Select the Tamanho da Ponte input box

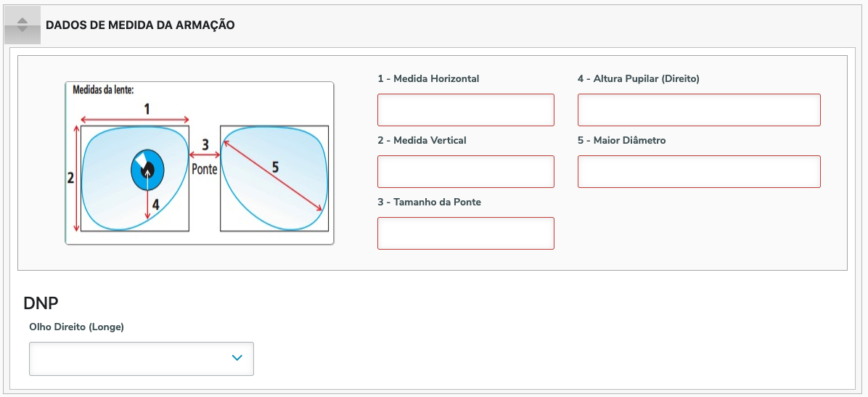[x=465, y=233]
